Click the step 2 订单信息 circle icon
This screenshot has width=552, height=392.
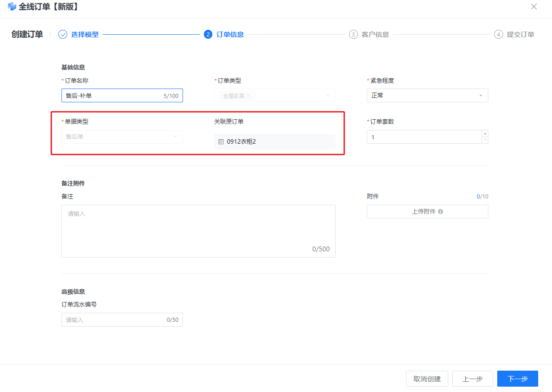pos(208,34)
